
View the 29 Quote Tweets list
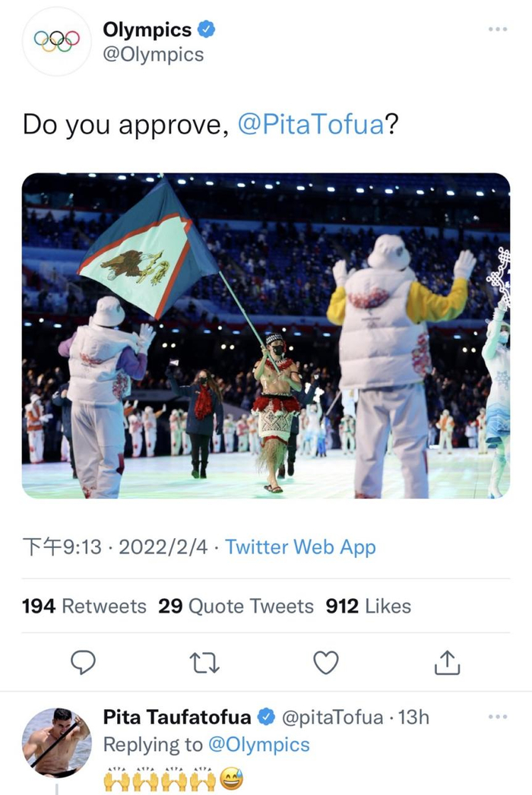tap(236, 607)
